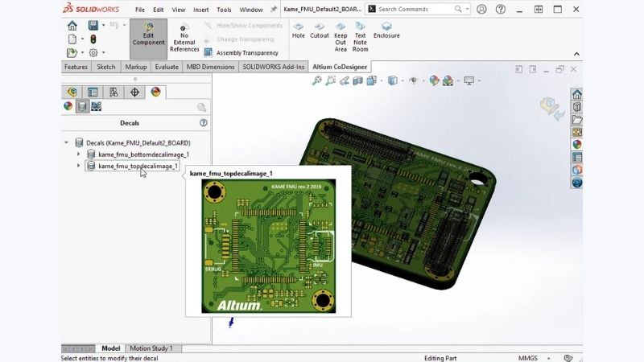This screenshot has height=362, width=644.
Task: Click the Open file folder icon
Action: coord(72,52)
